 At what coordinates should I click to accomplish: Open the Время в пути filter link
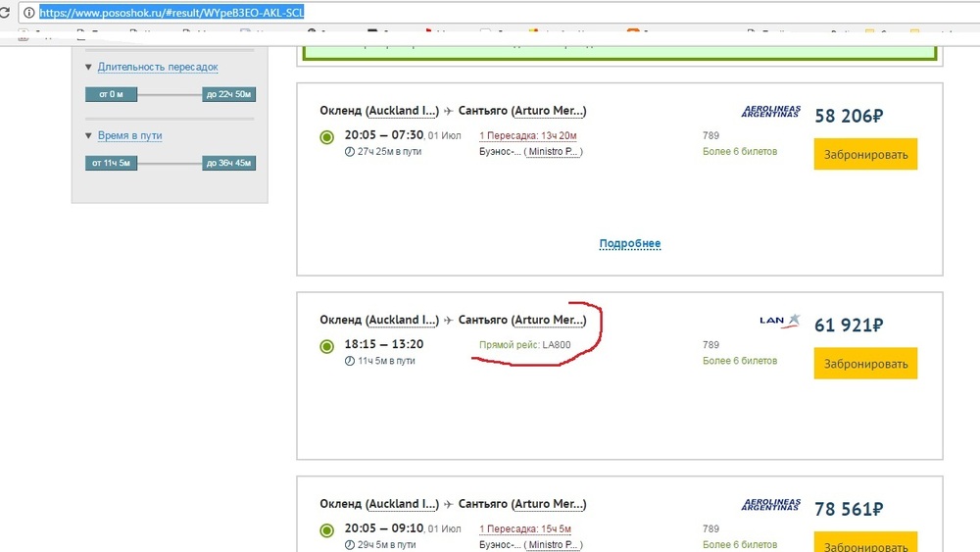click(x=130, y=135)
